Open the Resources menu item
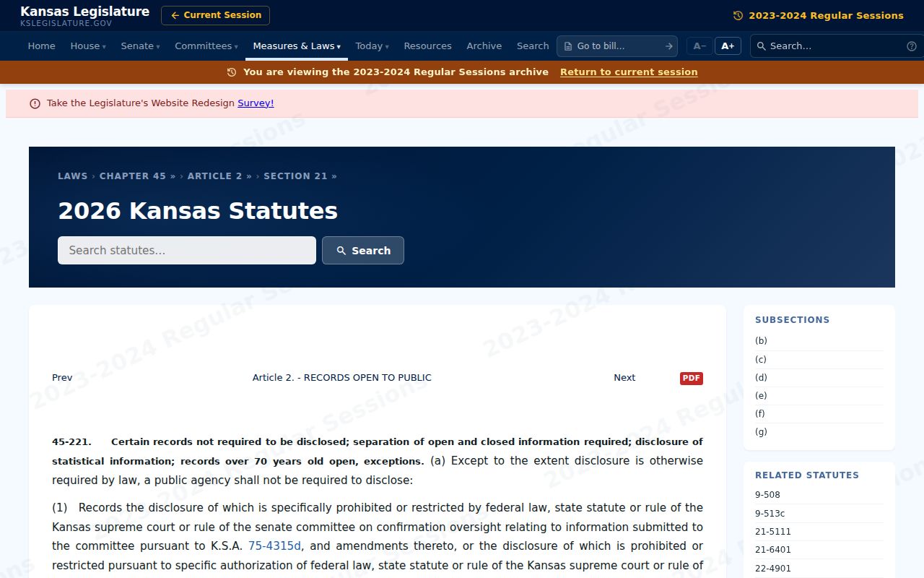This screenshot has height=578, width=924. click(427, 46)
